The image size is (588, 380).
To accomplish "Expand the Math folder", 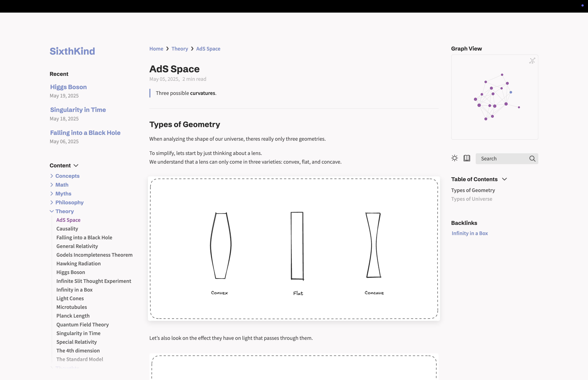I will point(52,185).
